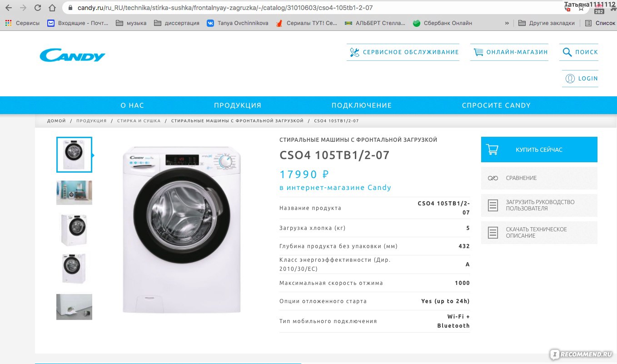Open the ПРОДУКЦИЯ menu
This screenshot has width=617, height=364.
tap(238, 105)
